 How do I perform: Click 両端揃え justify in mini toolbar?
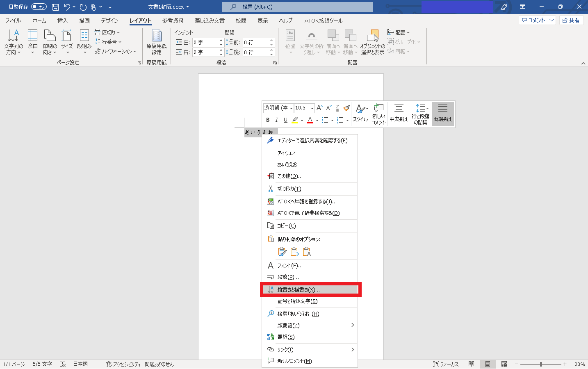(442, 114)
